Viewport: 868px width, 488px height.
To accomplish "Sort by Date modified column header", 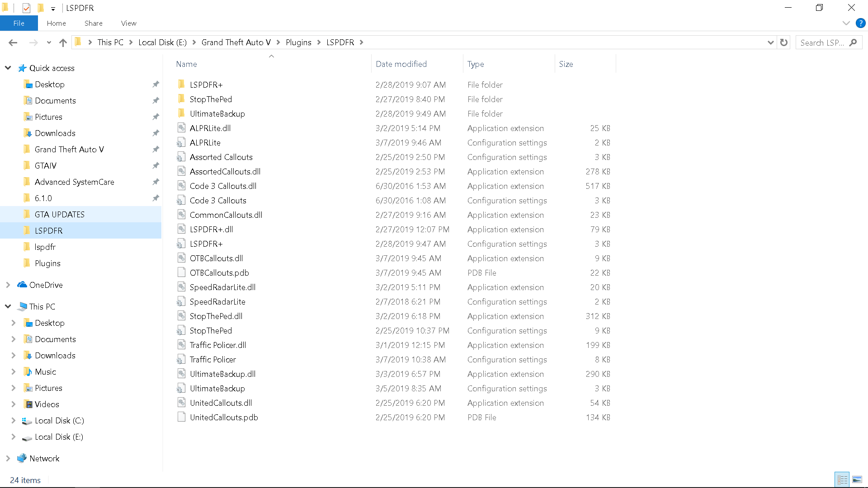I will pos(401,64).
